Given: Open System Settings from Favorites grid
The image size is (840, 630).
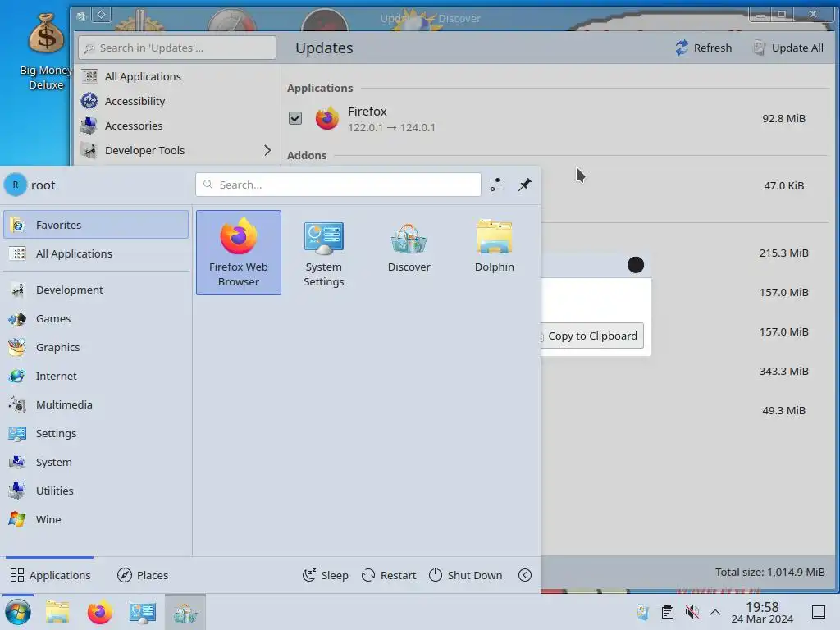Looking at the screenshot, I should coord(323,253).
